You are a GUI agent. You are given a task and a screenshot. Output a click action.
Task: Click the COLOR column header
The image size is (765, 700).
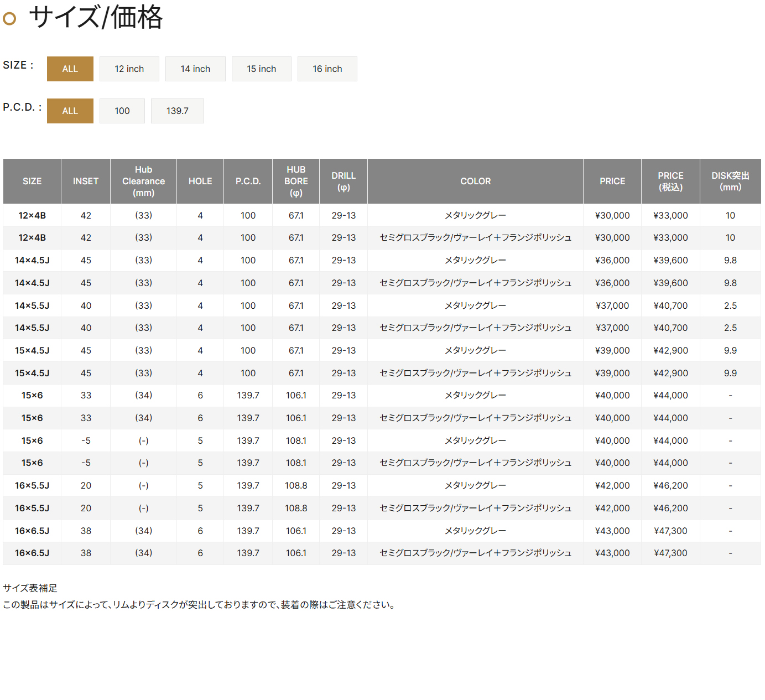coord(475,182)
